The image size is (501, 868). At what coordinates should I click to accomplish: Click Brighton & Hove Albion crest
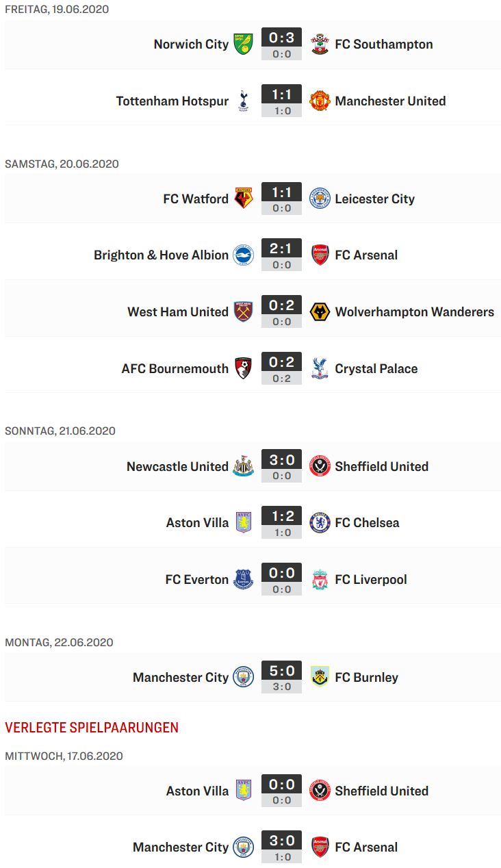(243, 255)
